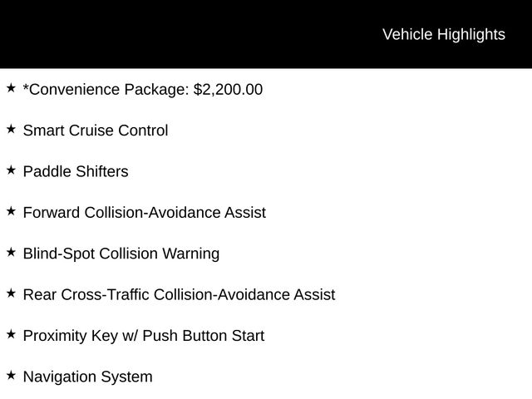Screen dimensions: 532x399
Task: Select the Navigation System text
Action: pos(88,377)
